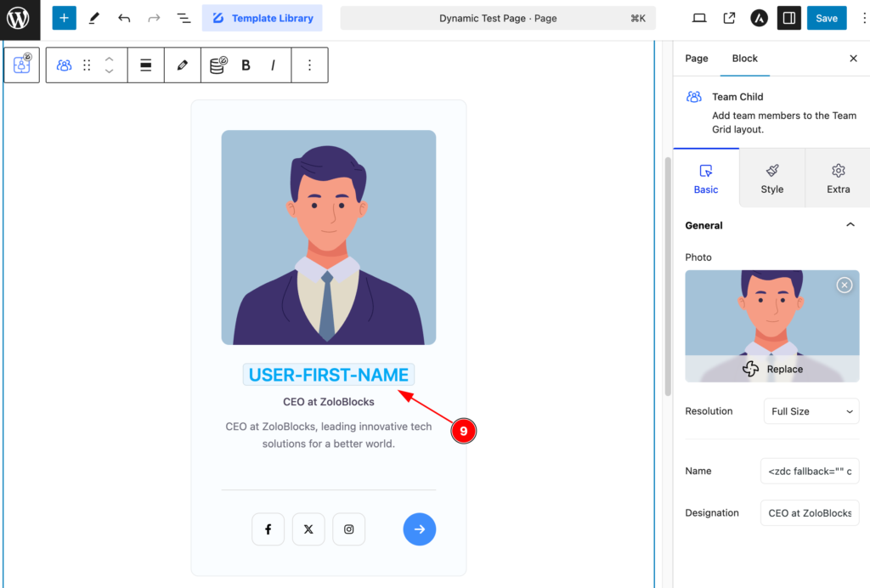Viewport: 870px width, 588px height.
Task: View page in new tab icon
Action: point(729,19)
